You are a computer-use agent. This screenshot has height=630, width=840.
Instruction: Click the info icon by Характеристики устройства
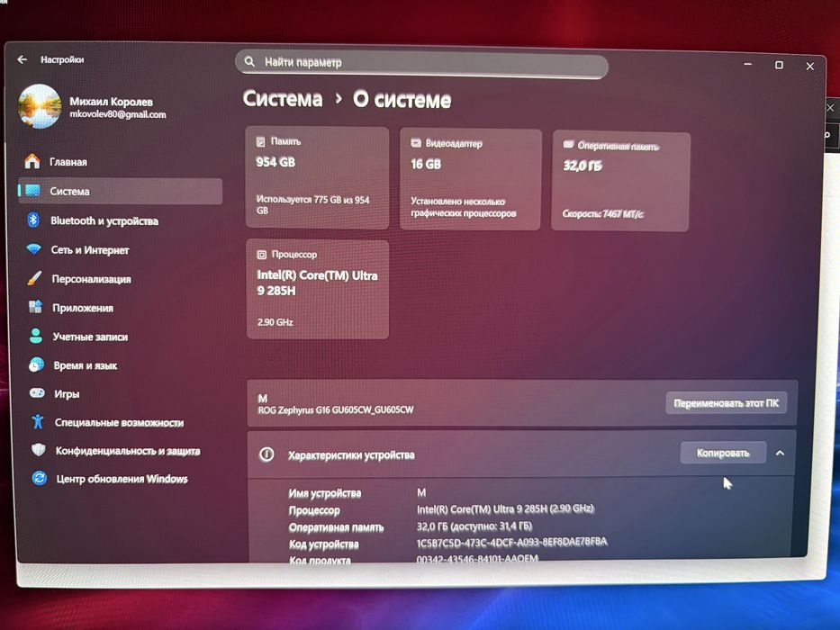(266, 454)
